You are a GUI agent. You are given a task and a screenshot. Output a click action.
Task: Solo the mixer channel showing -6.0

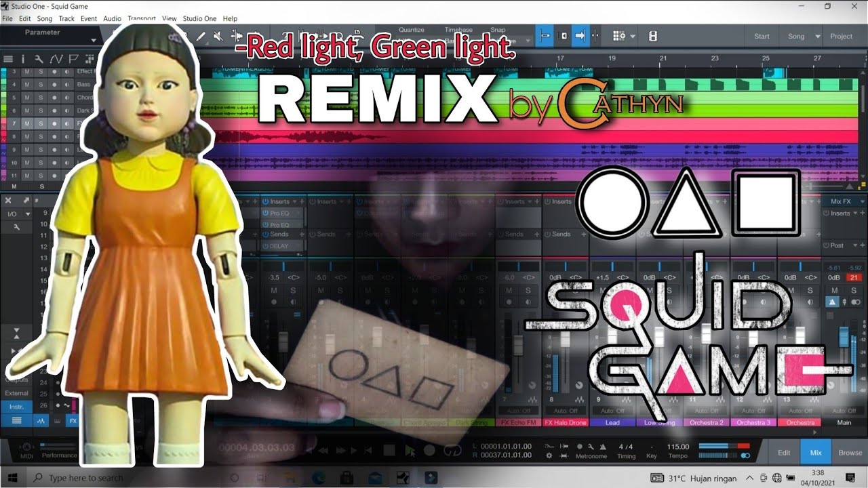click(529, 290)
